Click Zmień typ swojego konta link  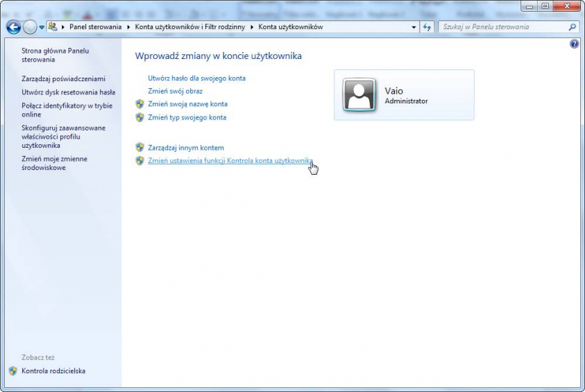[187, 117]
